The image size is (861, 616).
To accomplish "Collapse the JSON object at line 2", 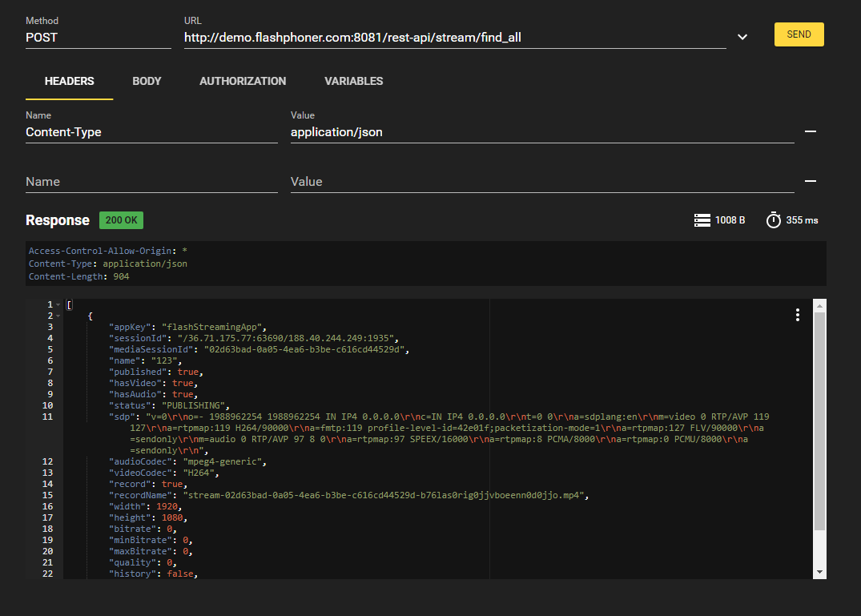I will (x=58, y=316).
